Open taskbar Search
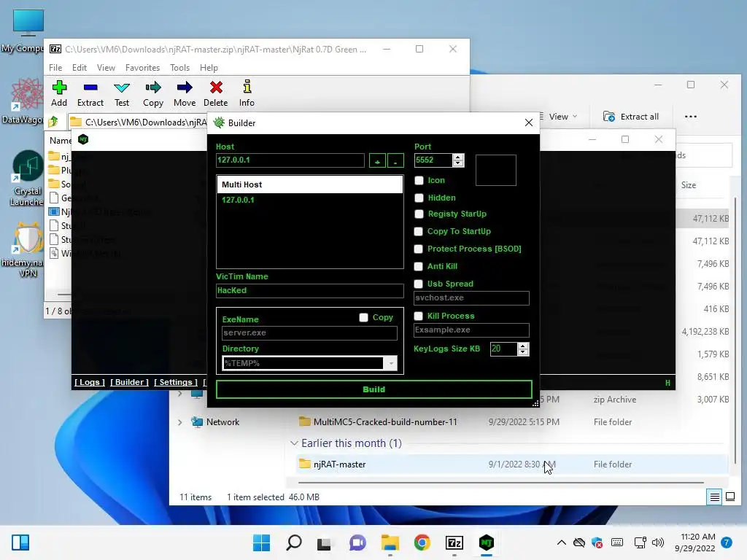Screen dimensions: 747x560 pyautogui.click(x=293, y=542)
